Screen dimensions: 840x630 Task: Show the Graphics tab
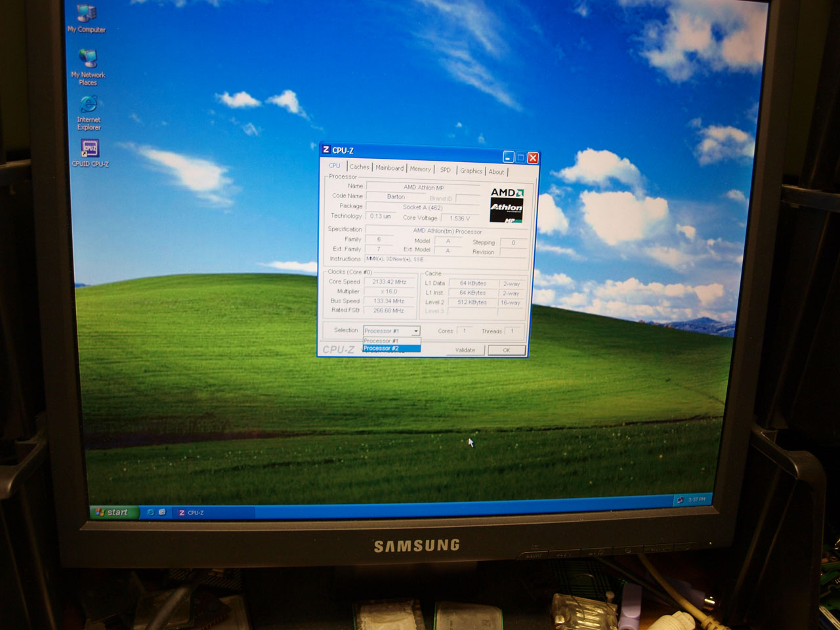(x=471, y=171)
